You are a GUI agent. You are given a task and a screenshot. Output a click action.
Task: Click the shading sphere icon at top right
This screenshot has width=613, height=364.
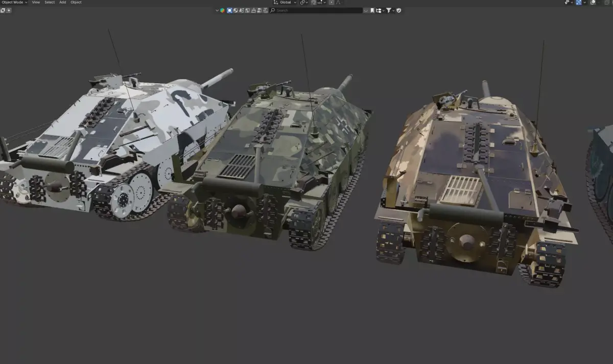593,2
